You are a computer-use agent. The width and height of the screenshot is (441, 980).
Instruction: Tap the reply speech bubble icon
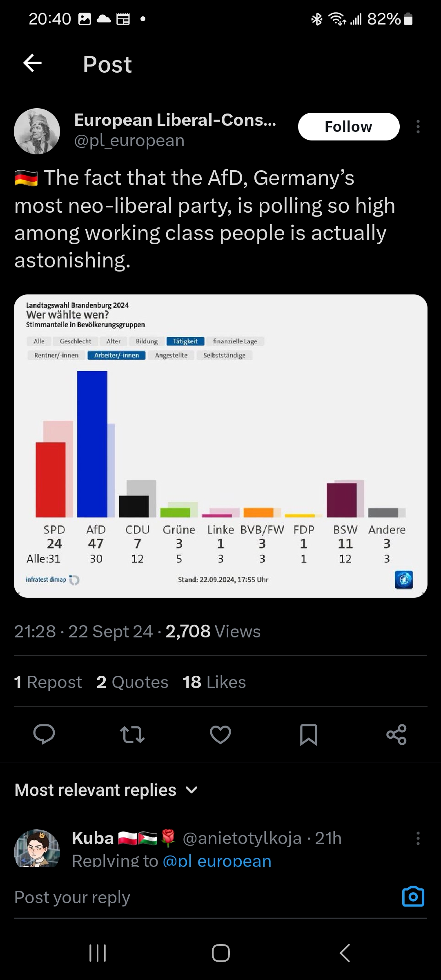tap(44, 734)
